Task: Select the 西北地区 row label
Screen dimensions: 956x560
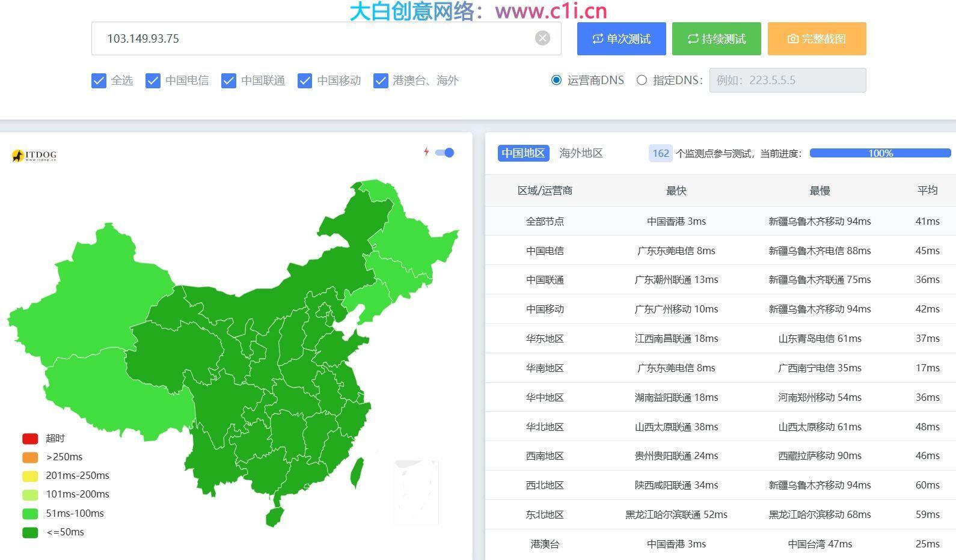Action: [545, 485]
